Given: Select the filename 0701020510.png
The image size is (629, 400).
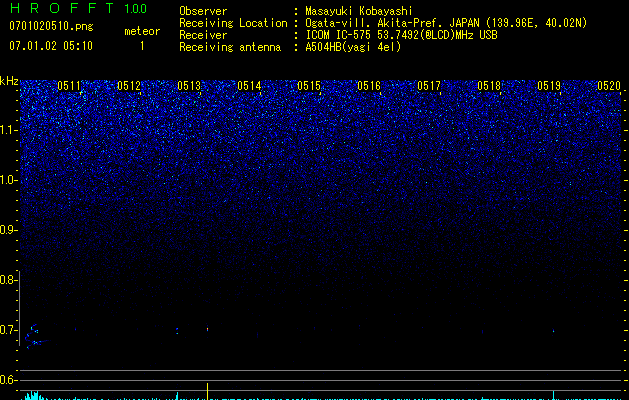Looking at the screenshot, I should 51,26.
